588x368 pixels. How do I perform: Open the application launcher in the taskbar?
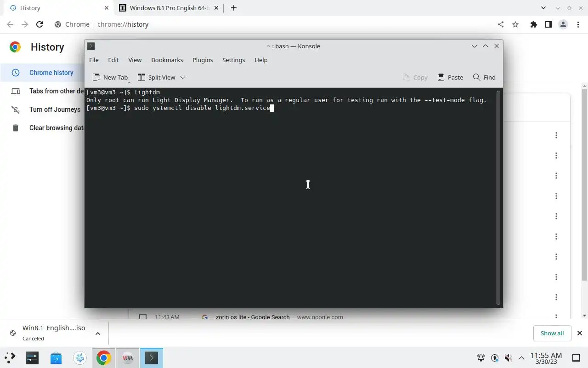10,357
